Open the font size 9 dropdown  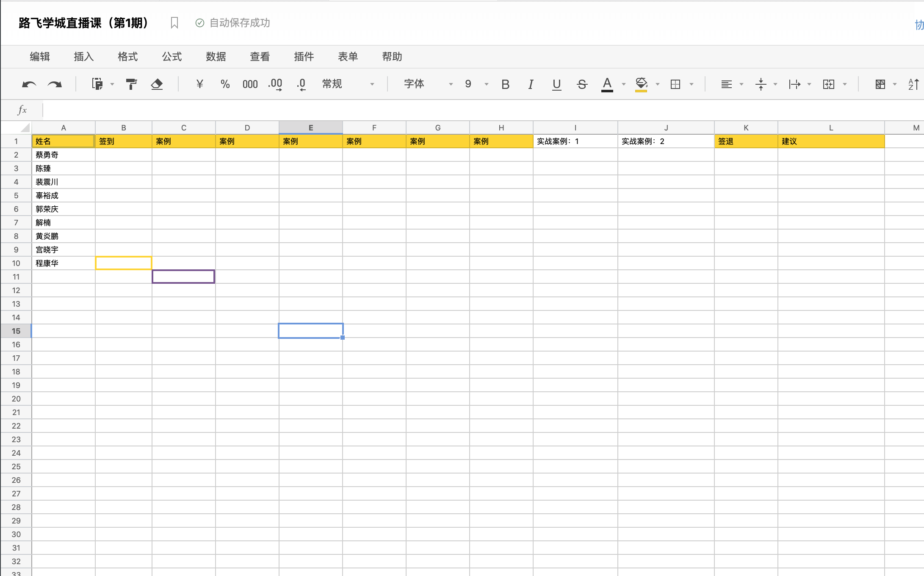pyautogui.click(x=476, y=84)
